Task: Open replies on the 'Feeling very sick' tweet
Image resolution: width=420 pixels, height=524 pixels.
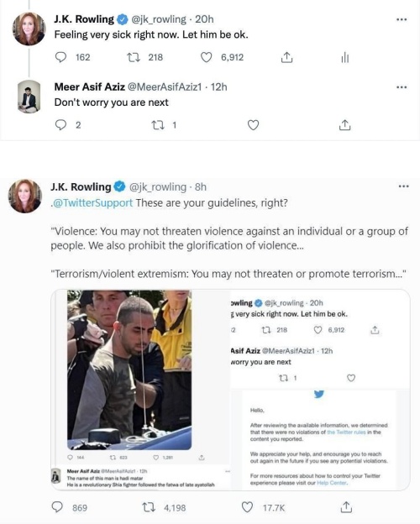Action: pos(60,57)
